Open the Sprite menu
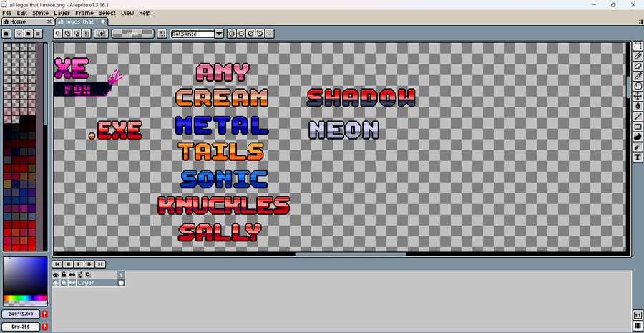Image resolution: width=644 pixels, height=333 pixels. click(41, 13)
